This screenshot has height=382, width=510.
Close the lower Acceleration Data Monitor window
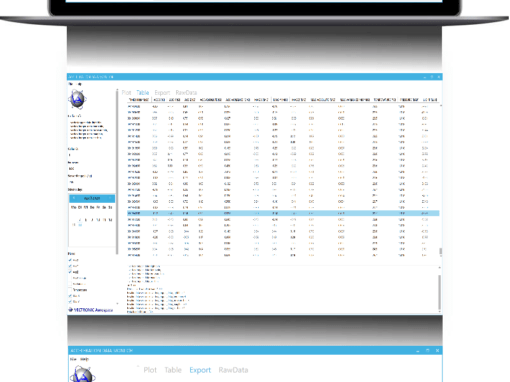click(437, 350)
